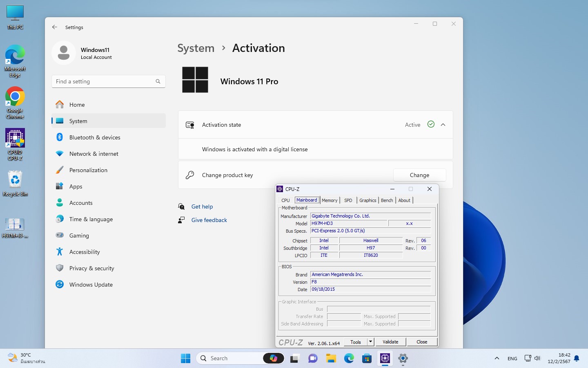Click Manufacturer field Gigabyte Technology Co. Ltd.

point(370,216)
